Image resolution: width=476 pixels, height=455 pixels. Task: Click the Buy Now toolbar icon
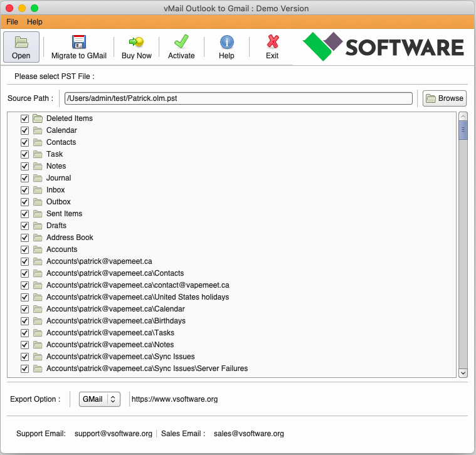(136, 42)
